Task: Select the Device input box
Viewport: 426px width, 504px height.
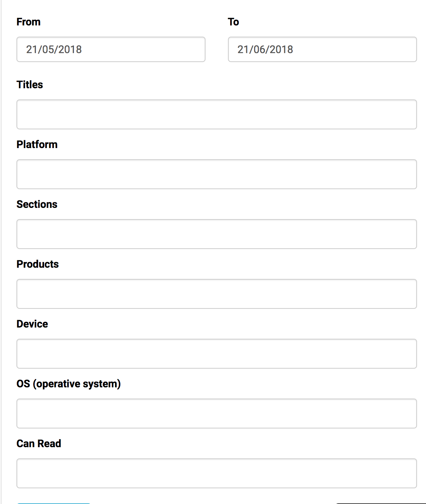Action: (x=216, y=354)
